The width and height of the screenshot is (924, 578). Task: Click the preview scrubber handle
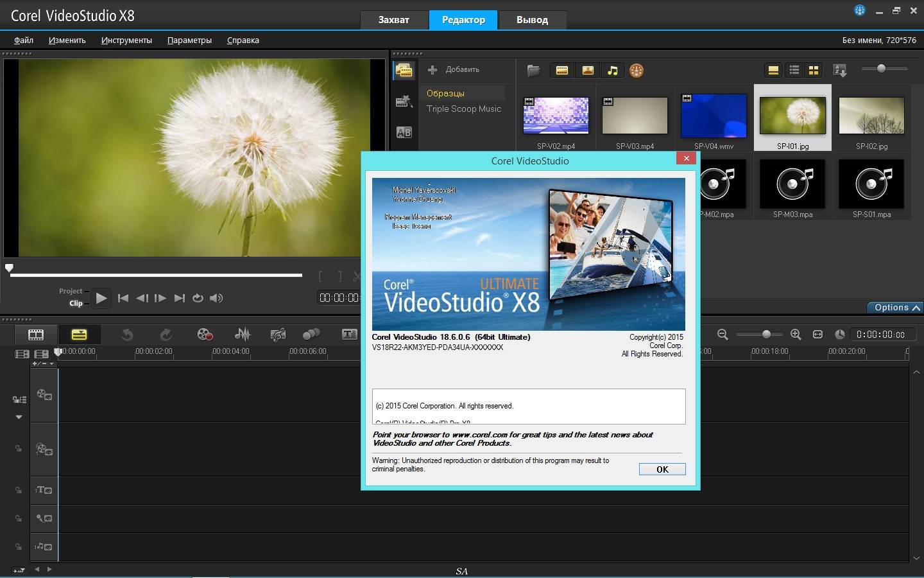point(9,268)
